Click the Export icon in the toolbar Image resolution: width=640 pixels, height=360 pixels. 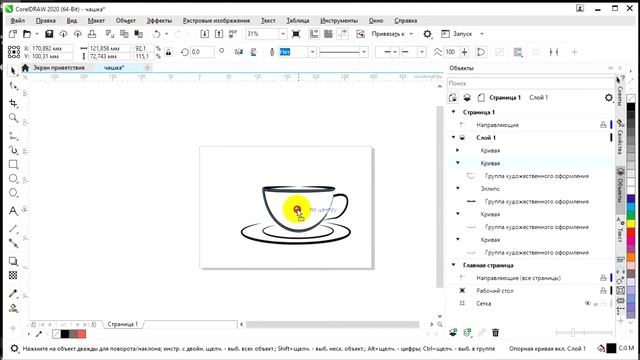click(x=219, y=34)
